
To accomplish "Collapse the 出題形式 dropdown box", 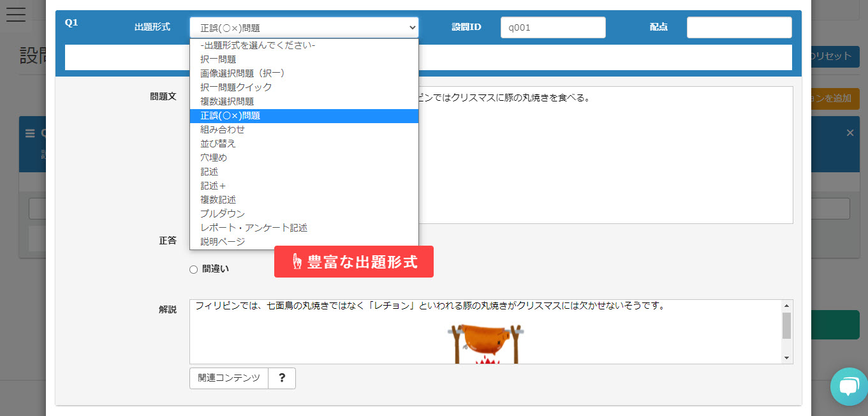I will pyautogui.click(x=304, y=27).
